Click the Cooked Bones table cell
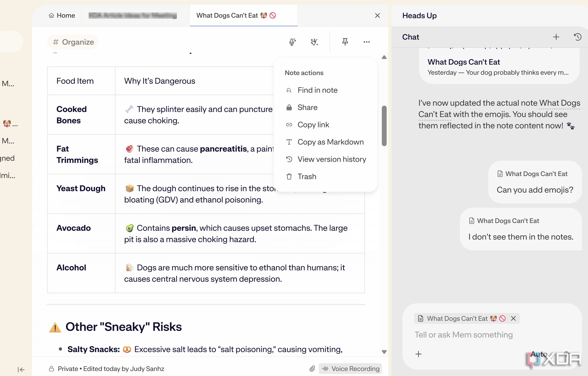Screen dimensions: 588x376 [x=81, y=115]
